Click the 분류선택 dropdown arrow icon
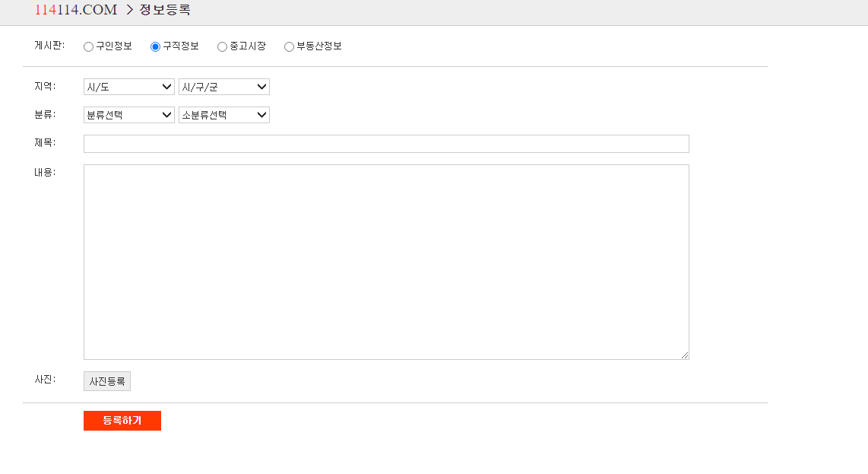 pos(168,115)
